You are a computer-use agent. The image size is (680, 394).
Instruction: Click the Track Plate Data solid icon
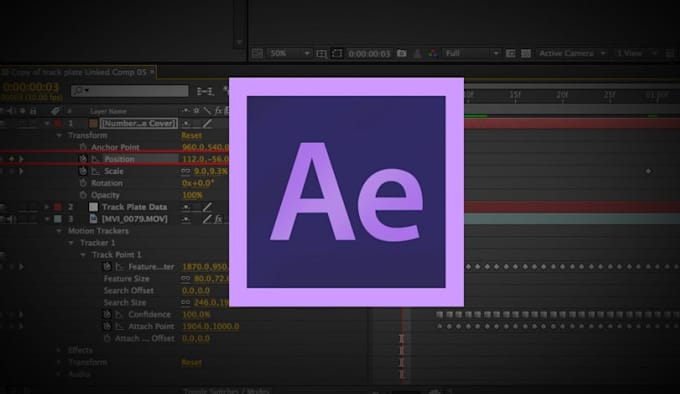(93, 207)
